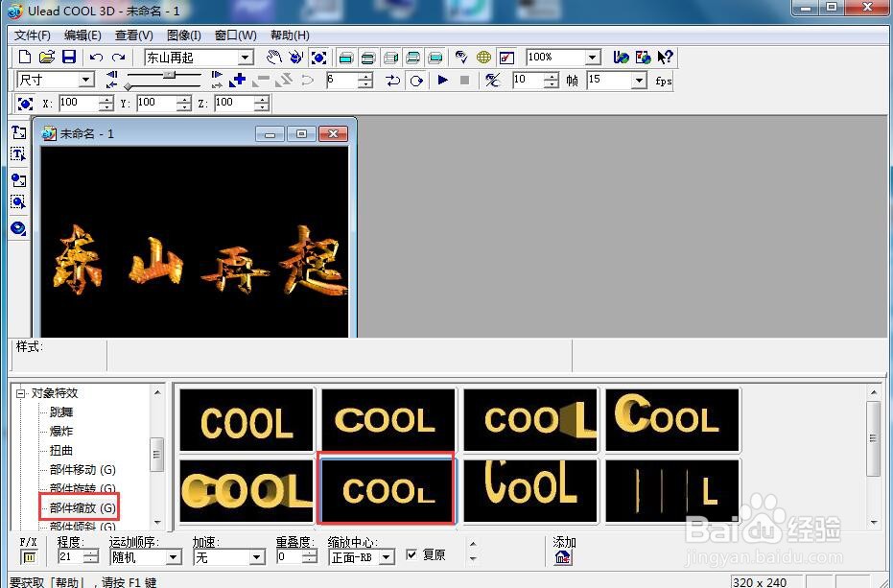Screen dimensions: 893x588
Task: Select 跳舞 effect in tree
Action: (61, 412)
